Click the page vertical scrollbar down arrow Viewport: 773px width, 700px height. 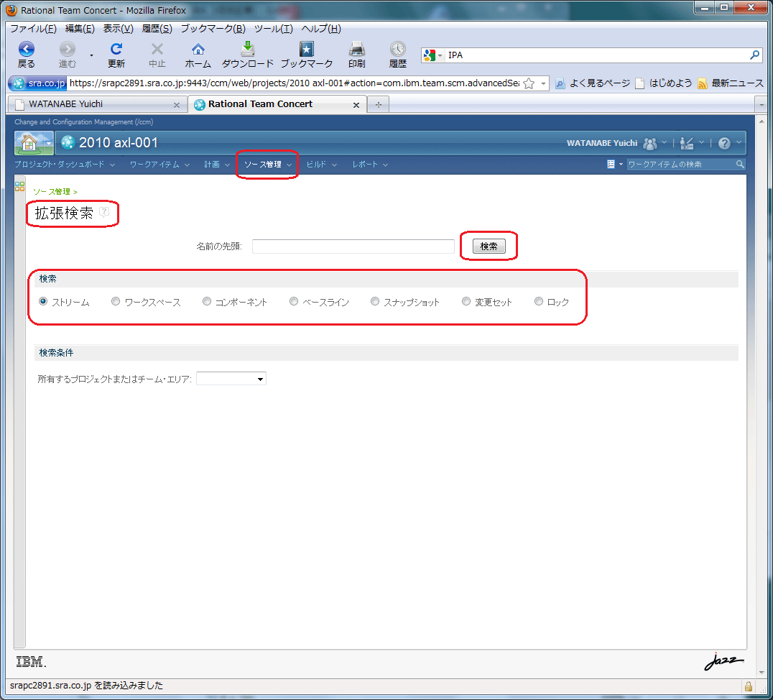click(x=762, y=672)
